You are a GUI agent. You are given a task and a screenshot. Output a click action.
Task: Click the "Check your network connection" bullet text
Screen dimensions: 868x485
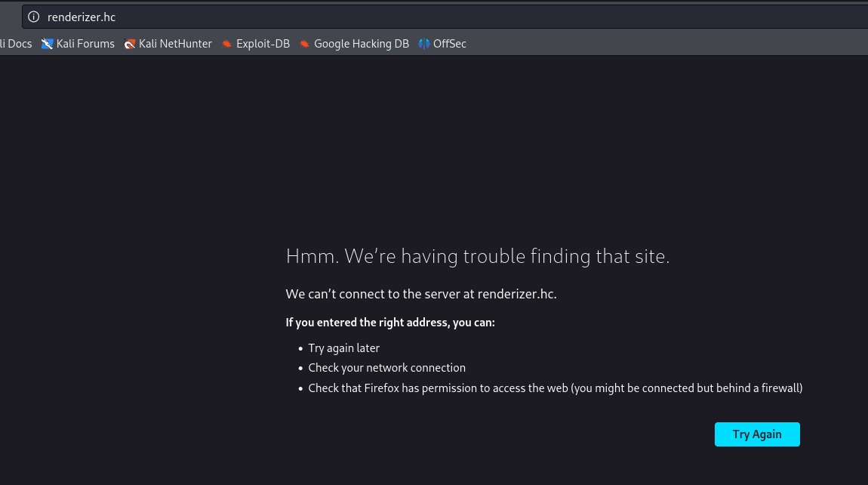(x=386, y=368)
